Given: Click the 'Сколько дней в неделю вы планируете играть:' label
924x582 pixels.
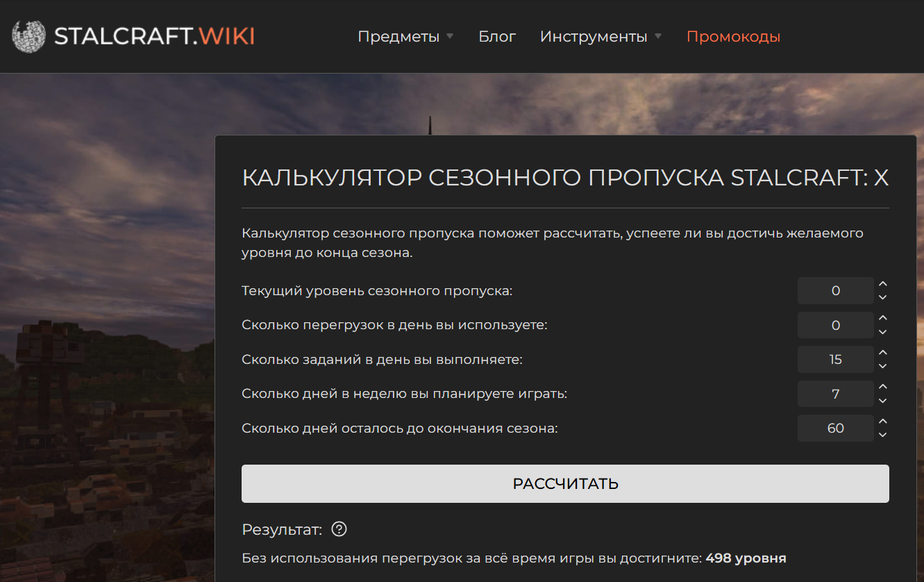Looking at the screenshot, I should coord(404,394).
